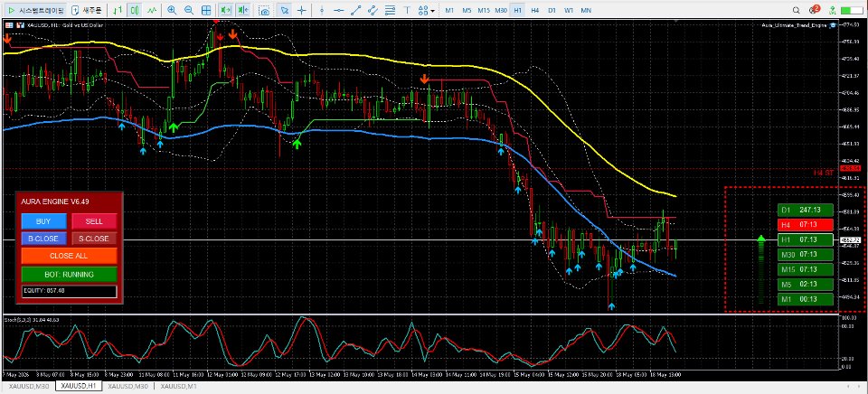
Task: Select the horizontal line drawing tool
Action: tap(339, 10)
